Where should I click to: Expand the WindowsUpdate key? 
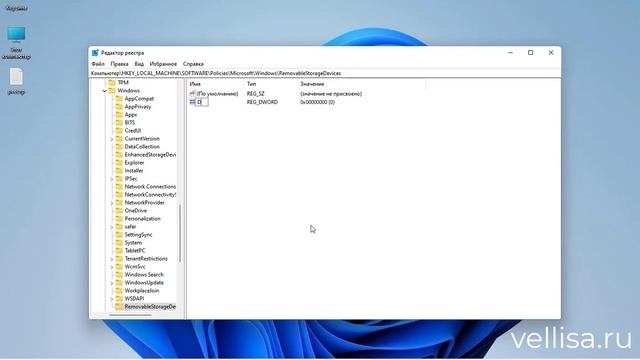(112, 283)
